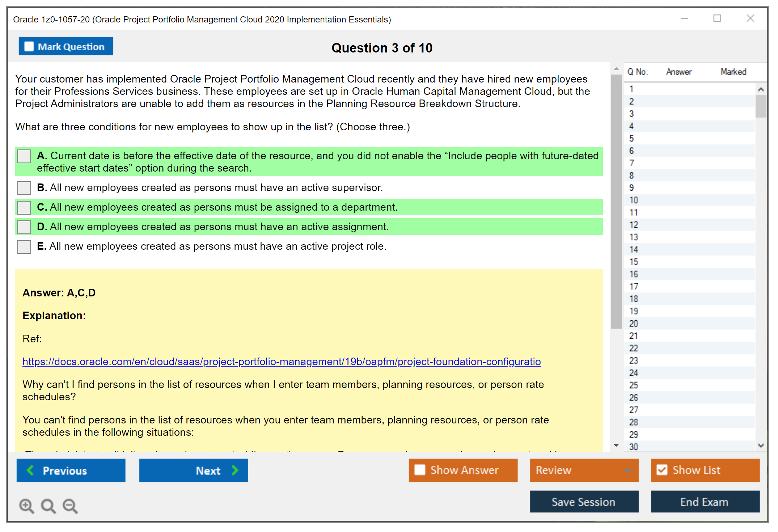Sort by the Marked column header
Viewport: 778px width, 532px height.
coord(733,72)
